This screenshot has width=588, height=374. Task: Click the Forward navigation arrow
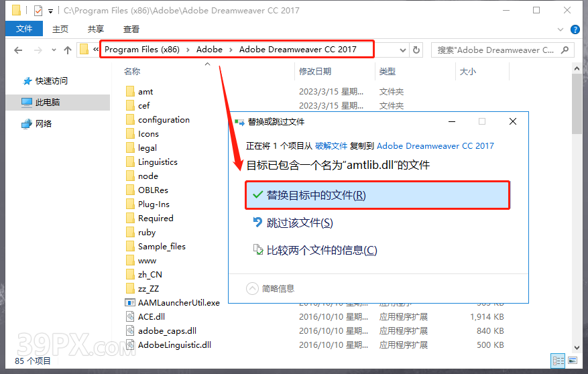coord(38,50)
